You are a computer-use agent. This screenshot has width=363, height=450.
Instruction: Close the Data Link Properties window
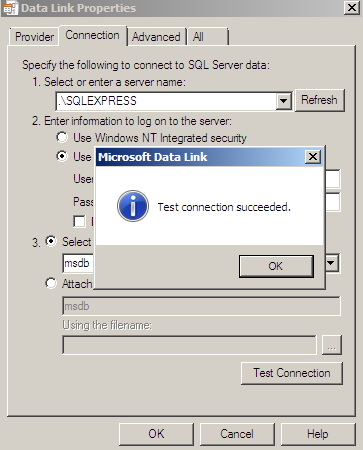click(x=352, y=7)
